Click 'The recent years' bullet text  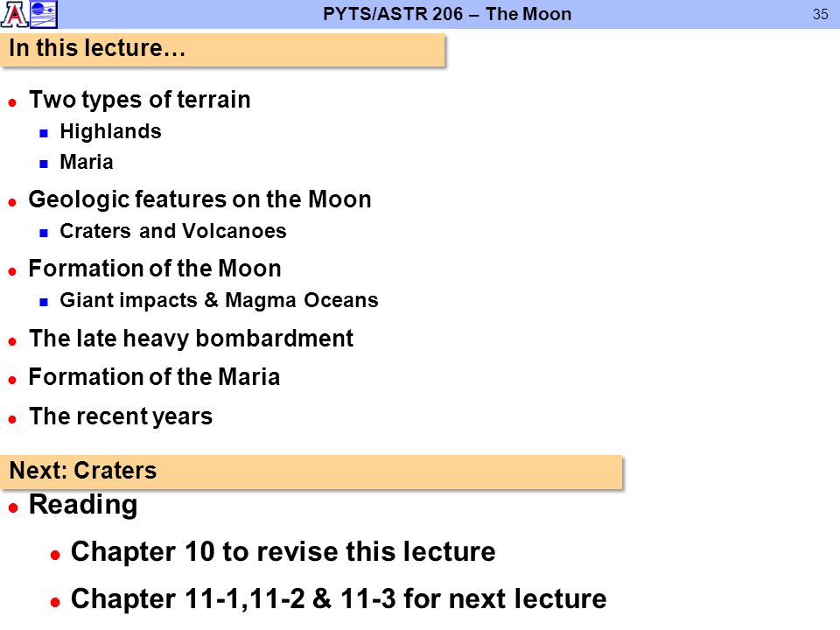(x=121, y=416)
